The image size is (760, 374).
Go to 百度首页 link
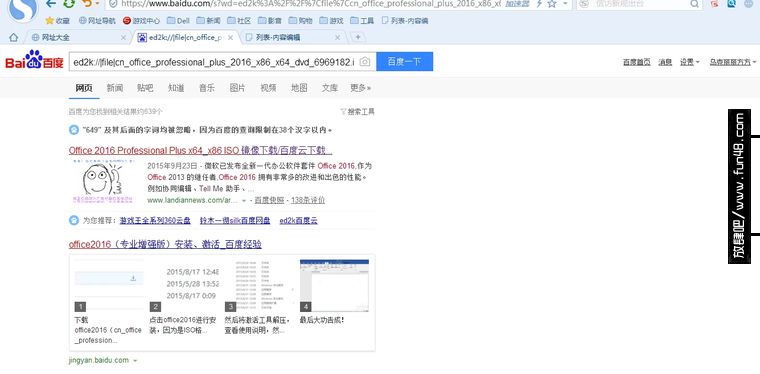tap(636, 62)
